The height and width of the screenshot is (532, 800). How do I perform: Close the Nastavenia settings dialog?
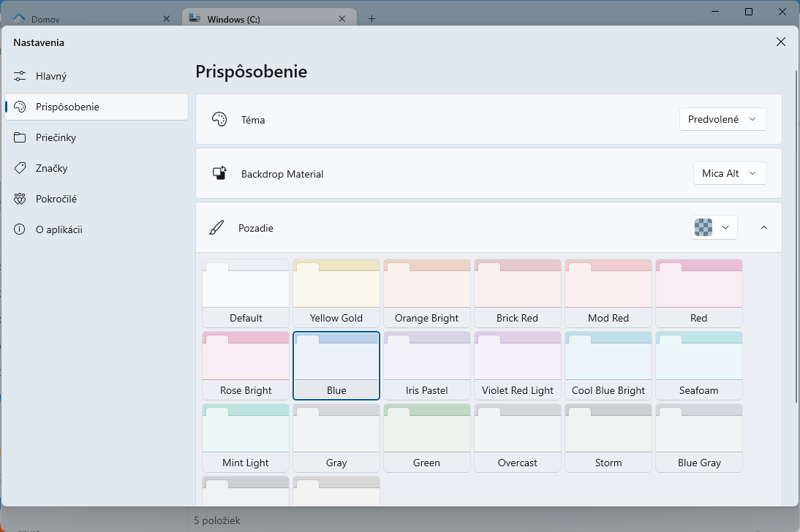[781, 42]
